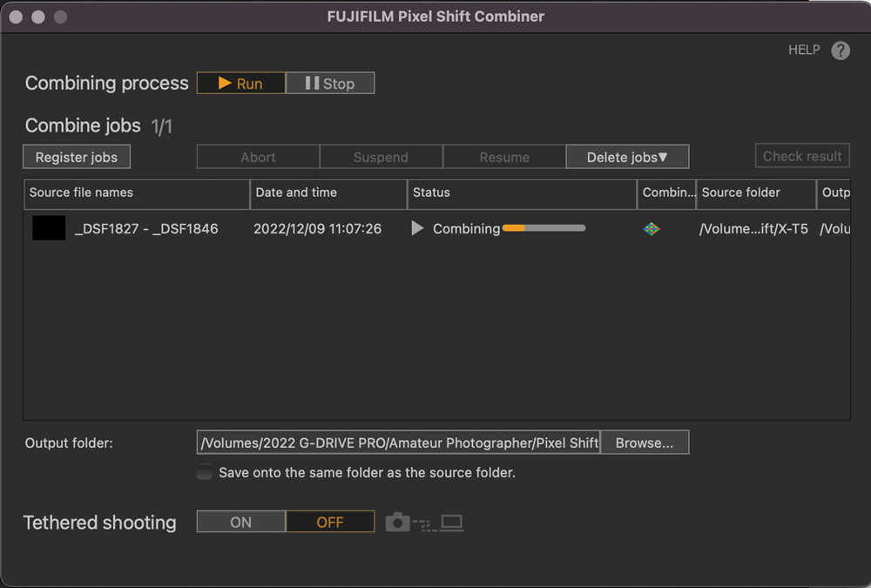Image resolution: width=871 pixels, height=588 pixels.
Task: Sort by Source file names column header
Action: coord(137,193)
